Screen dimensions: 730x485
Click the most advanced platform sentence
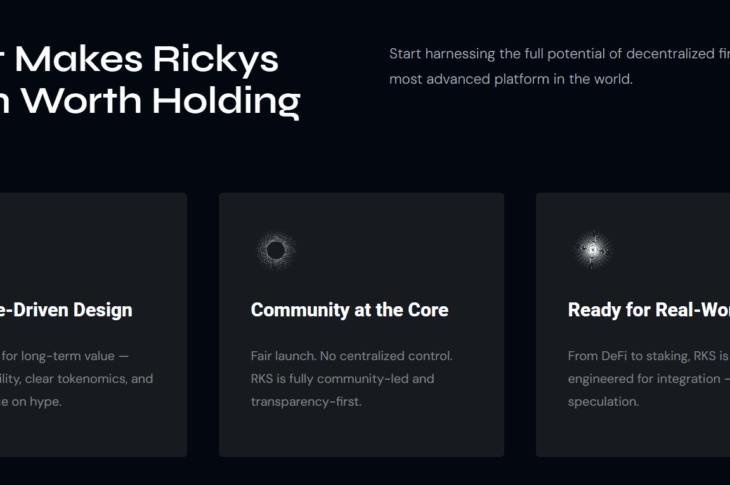click(x=511, y=79)
